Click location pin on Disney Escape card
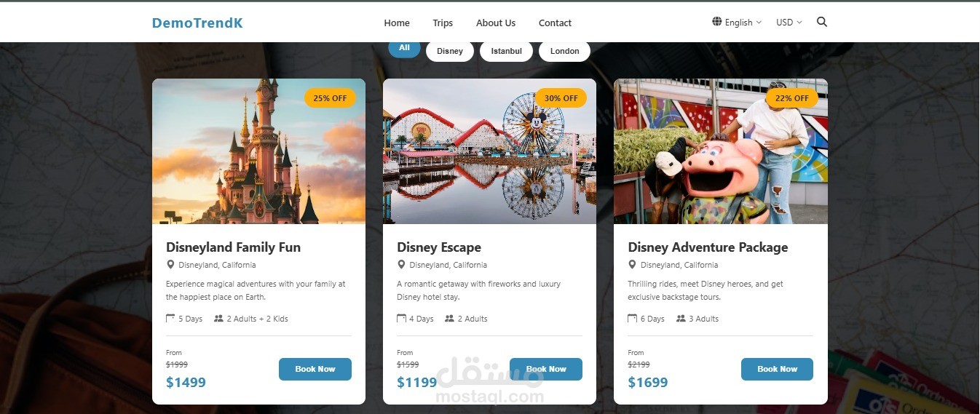980x414 pixels. 401,265
